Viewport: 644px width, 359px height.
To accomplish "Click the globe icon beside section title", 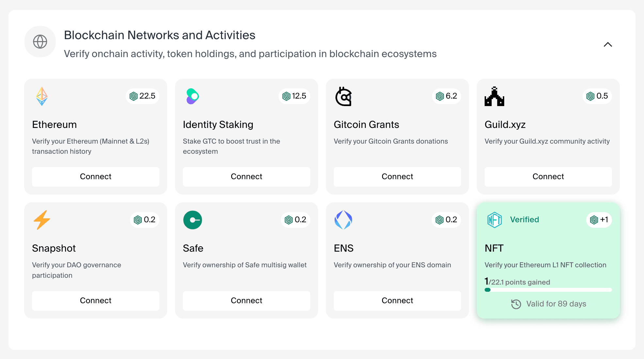I will (x=40, y=42).
